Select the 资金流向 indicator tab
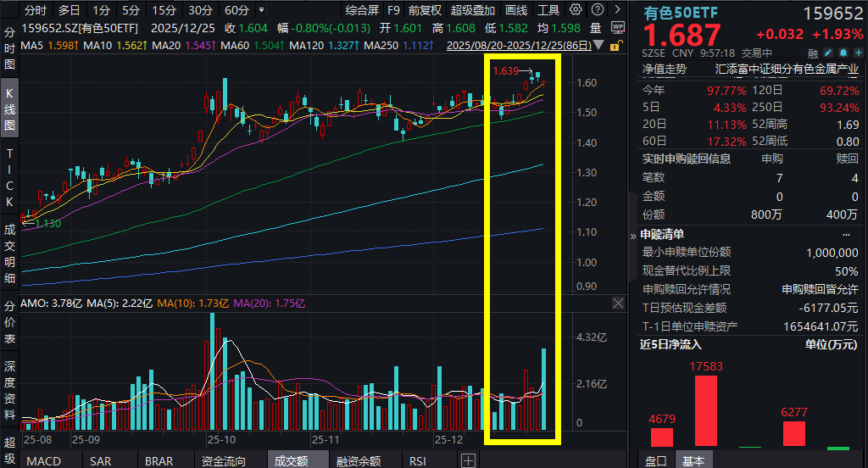This screenshot has height=468, width=868. pyautogui.click(x=224, y=460)
